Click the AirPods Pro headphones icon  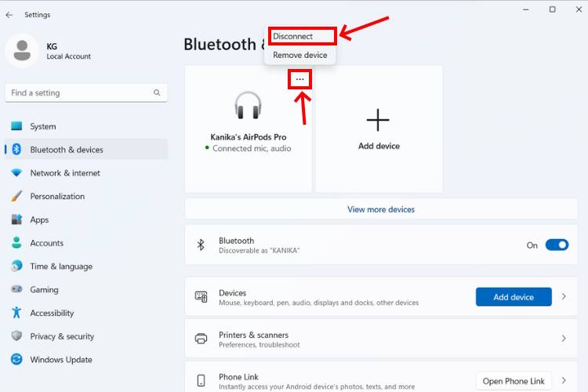point(248,106)
